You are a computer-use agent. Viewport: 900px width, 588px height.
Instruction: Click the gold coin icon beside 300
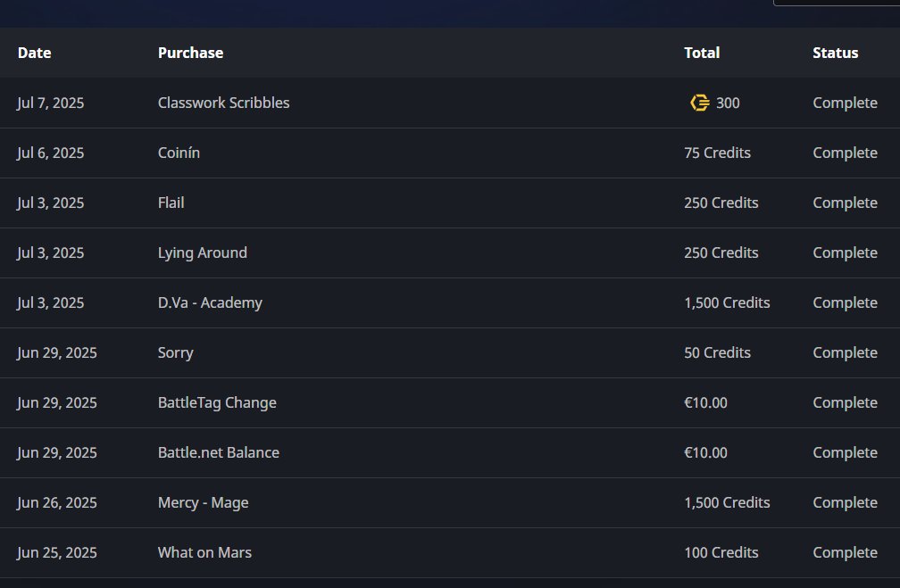[x=699, y=103]
